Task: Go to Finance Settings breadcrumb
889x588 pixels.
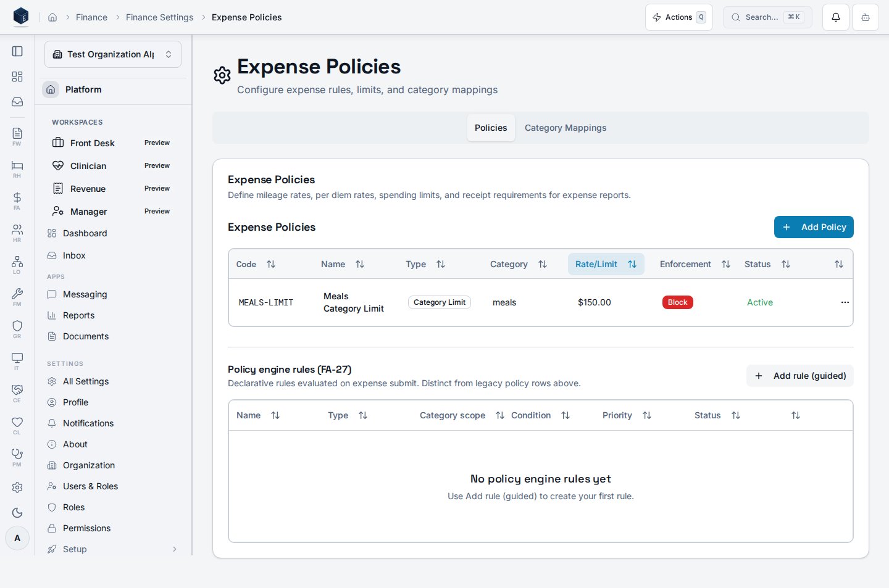Action: pos(159,17)
